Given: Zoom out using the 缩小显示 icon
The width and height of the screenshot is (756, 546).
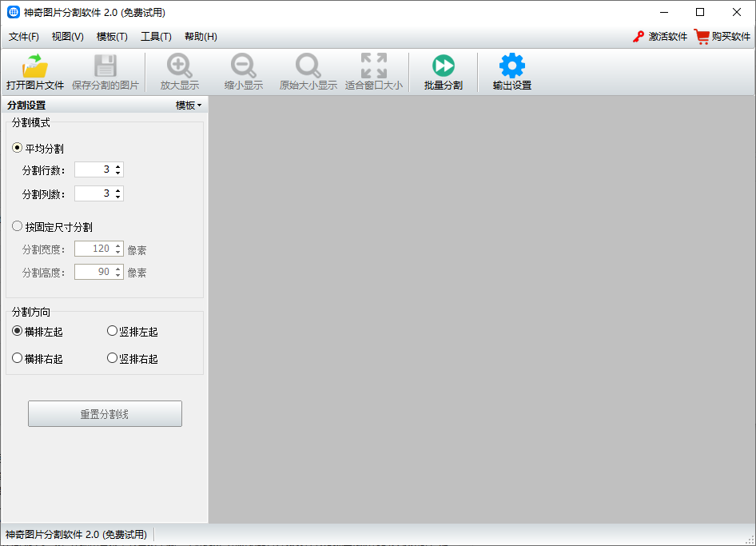Looking at the screenshot, I should (x=243, y=71).
